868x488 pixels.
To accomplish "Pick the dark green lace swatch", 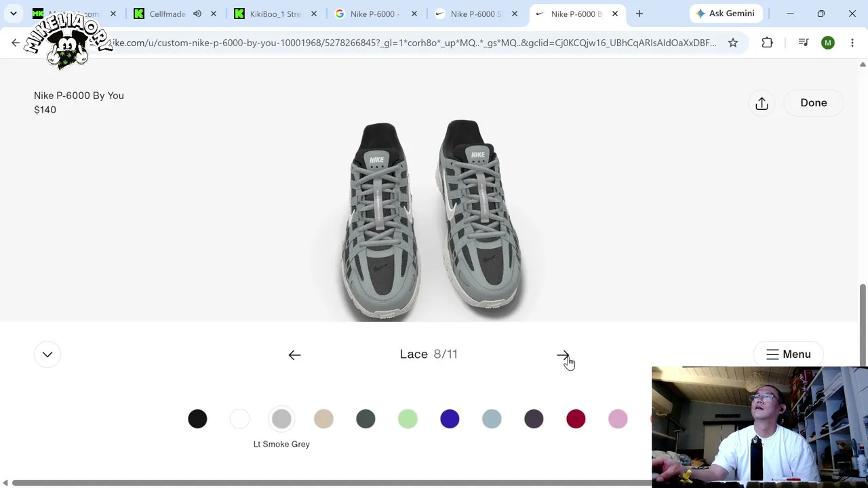I will [x=366, y=419].
